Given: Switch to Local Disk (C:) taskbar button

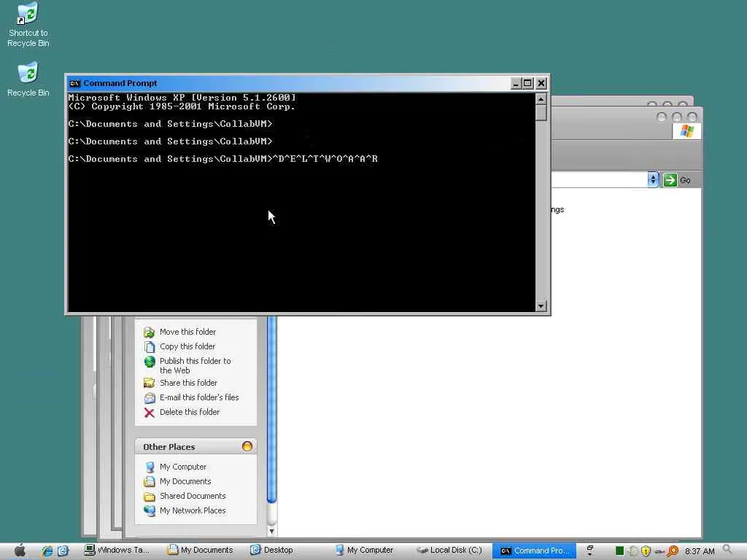Looking at the screenshot, I should click(x=449, y=551).
